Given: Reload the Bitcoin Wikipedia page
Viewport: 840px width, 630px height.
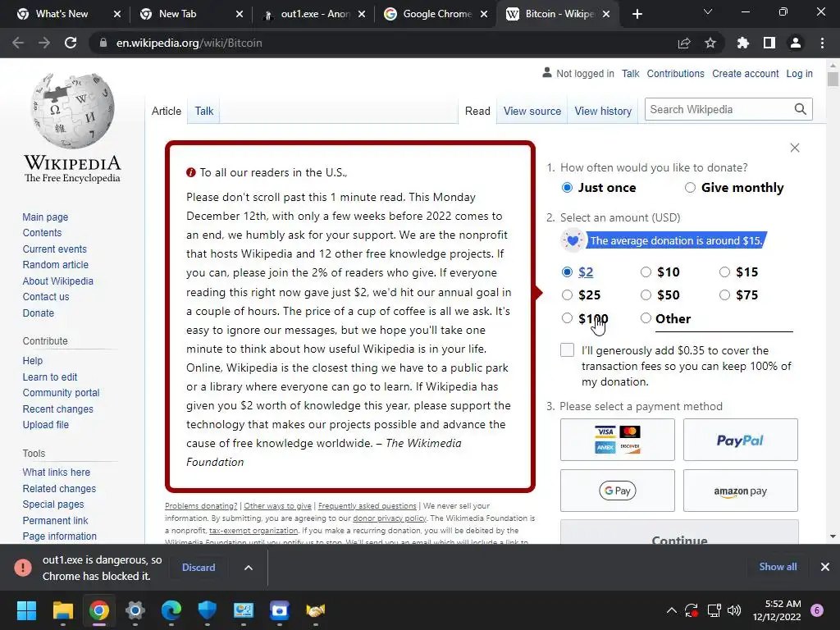Looking at the screenshot, I should pos(71,43).
